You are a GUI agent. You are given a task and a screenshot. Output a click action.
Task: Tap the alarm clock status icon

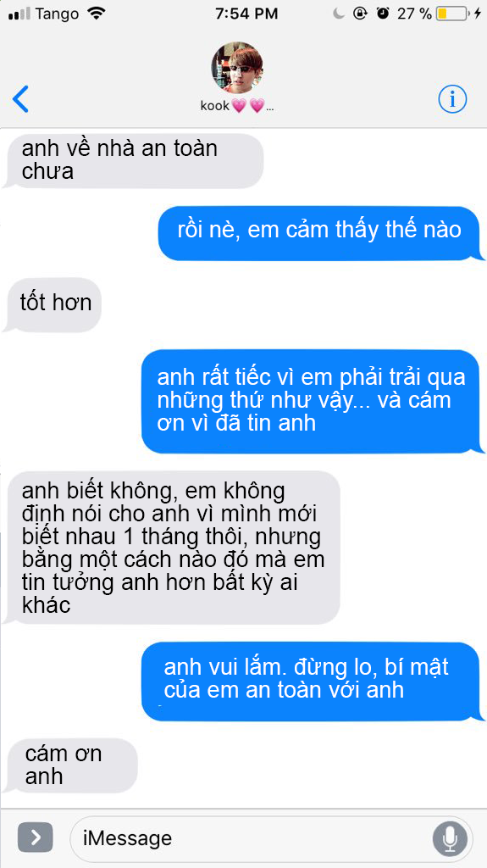[383, 14]
